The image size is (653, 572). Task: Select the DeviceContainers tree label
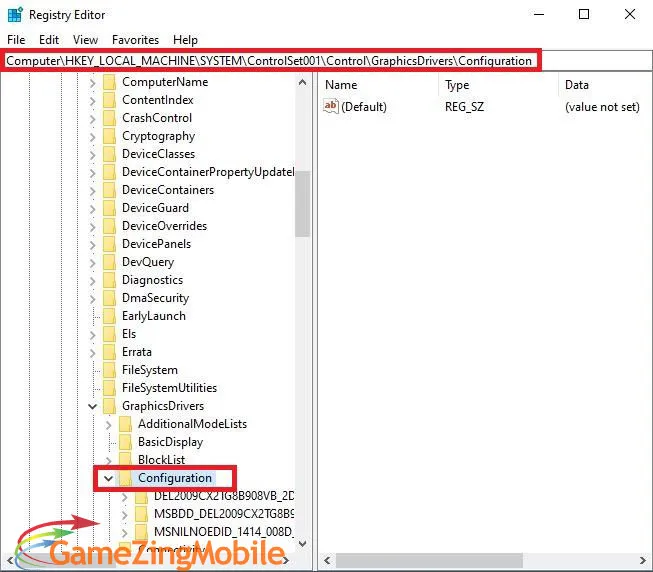click(x=168, y=190)
